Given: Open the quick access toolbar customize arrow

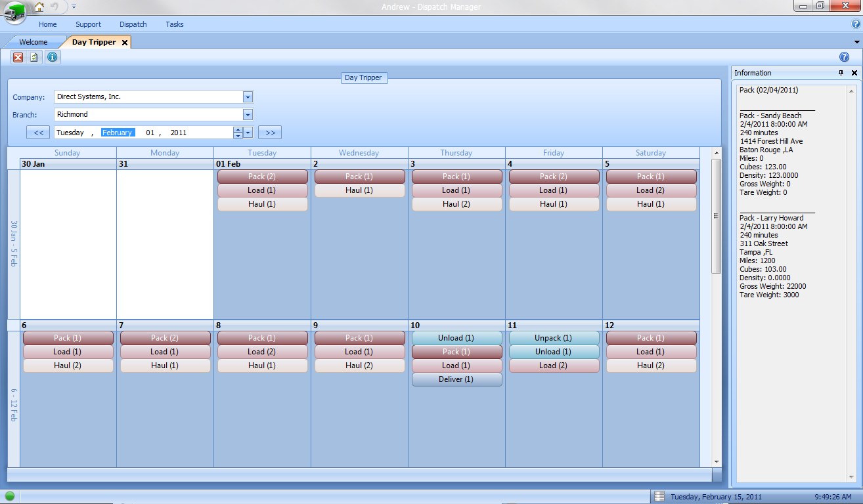Looking at the screenshot, I should pos(74,7).
